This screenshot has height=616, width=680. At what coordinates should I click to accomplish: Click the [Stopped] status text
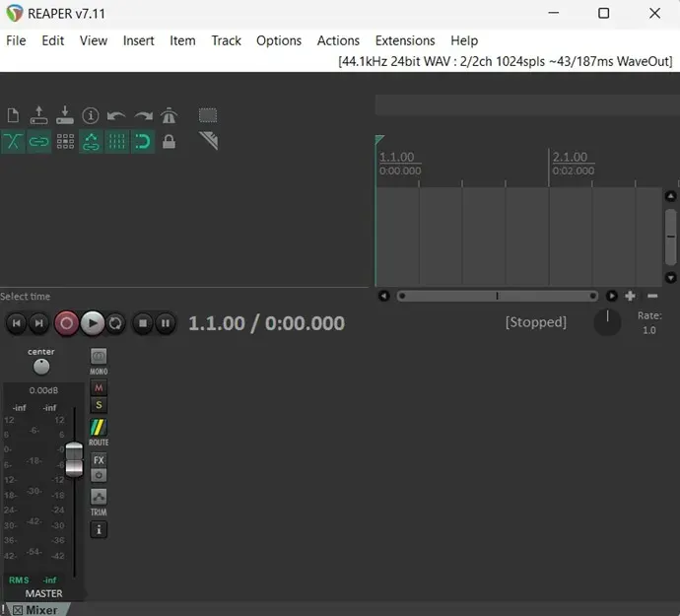click(535, 322)
